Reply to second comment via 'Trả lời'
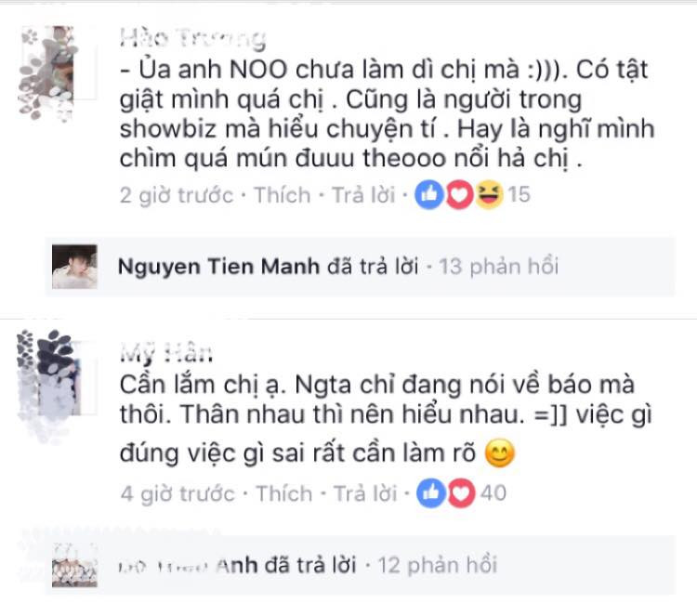Screen dimensions: 697x616 [x=365, y=493]
